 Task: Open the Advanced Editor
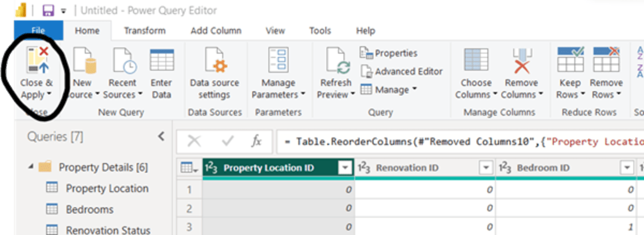(401, 71)
